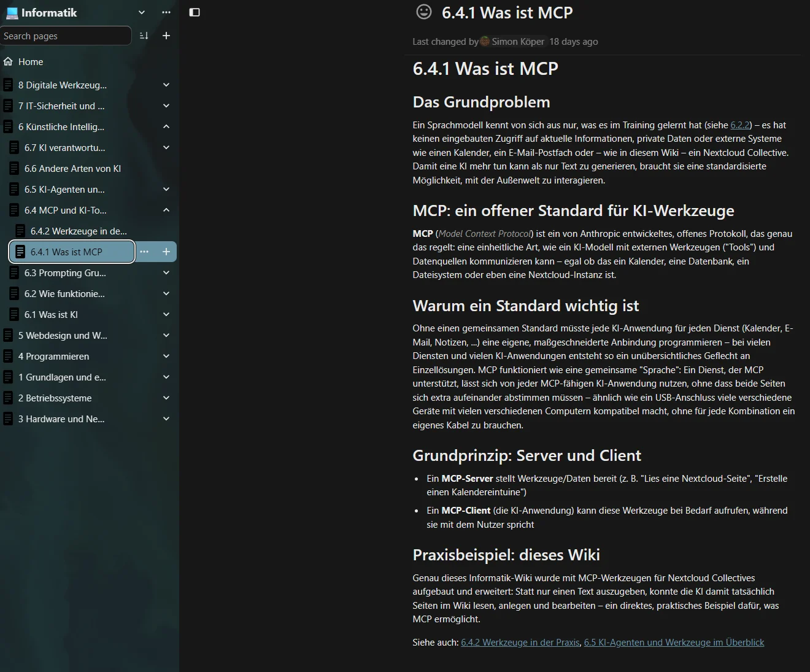Expand the 6.5 KI-Agenten subpages
Image resolution: width=810 pixels, height=672 pixels.
[x=166, y=190]
